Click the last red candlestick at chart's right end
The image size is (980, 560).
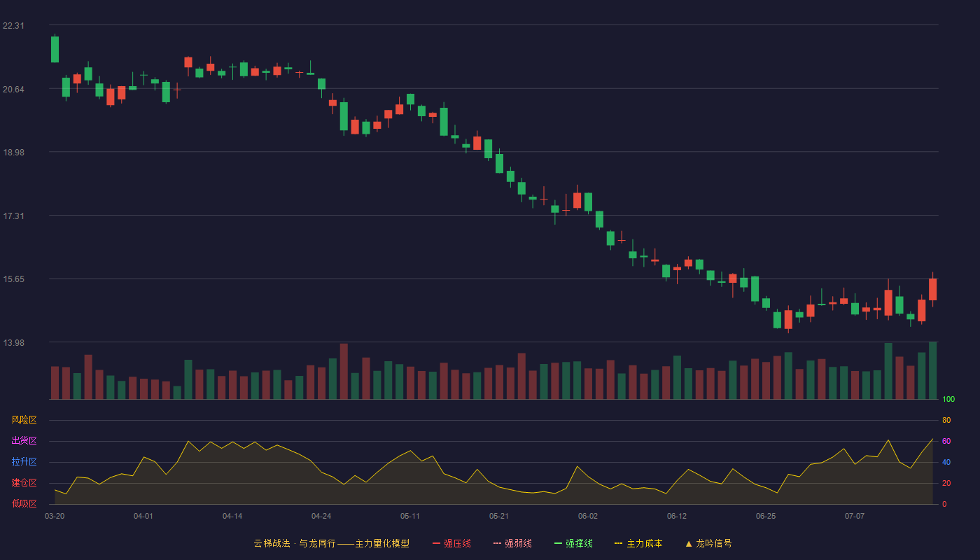coord(932,289)
